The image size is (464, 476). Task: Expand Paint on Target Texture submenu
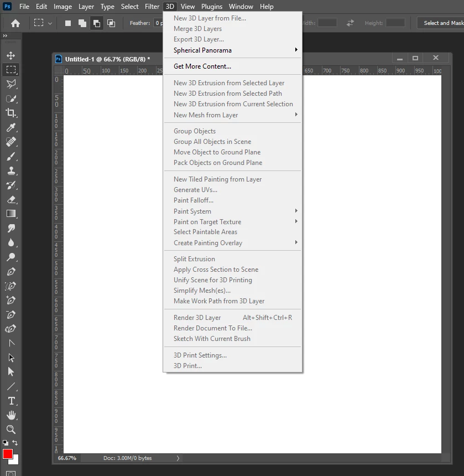(x=233, y=221)
